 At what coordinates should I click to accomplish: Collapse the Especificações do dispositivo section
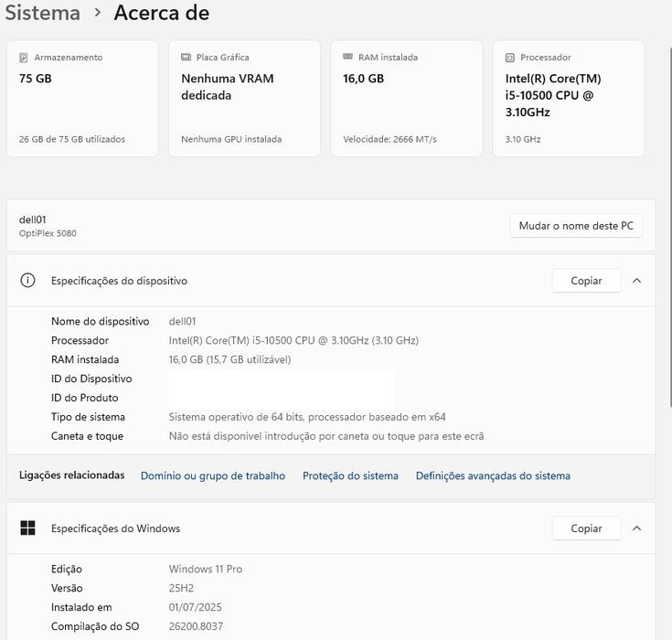(x=637, y=281)
